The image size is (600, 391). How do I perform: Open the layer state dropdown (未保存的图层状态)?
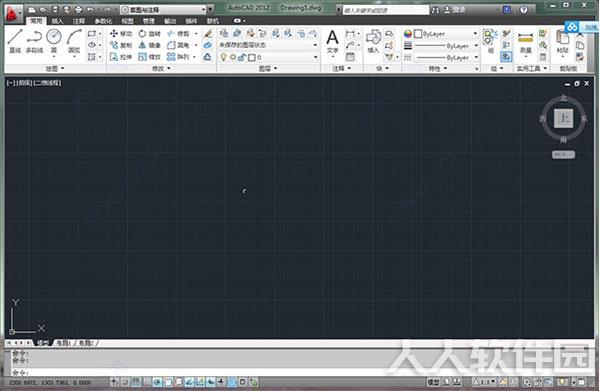pyautogui.click(x=267, y=45)
